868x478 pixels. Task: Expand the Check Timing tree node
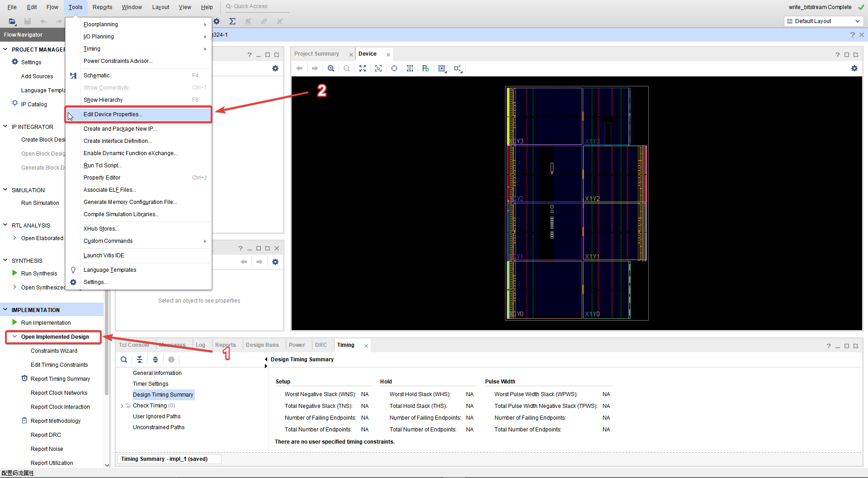click(122, 405)
